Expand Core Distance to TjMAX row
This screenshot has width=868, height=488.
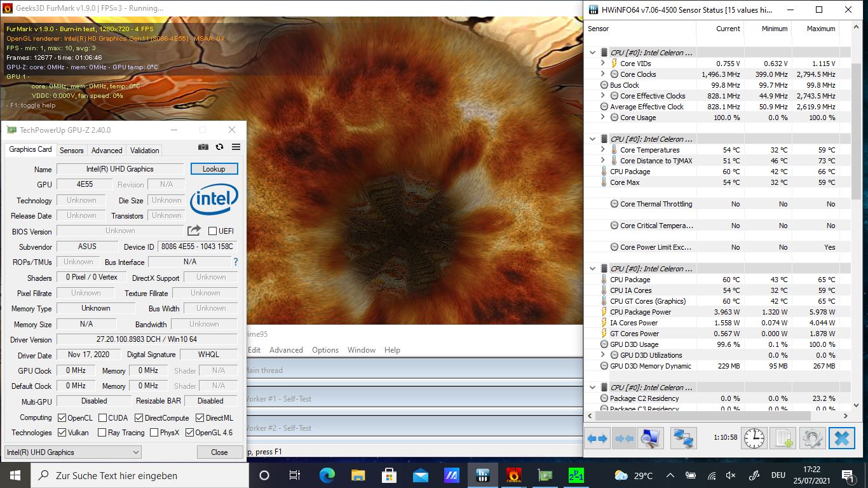click(603, 161)
